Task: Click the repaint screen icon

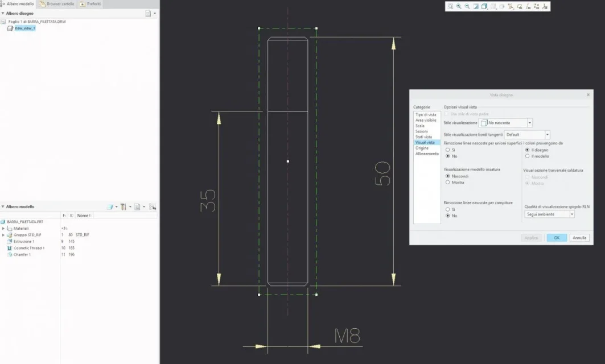Action: click(x=476, y=6)
